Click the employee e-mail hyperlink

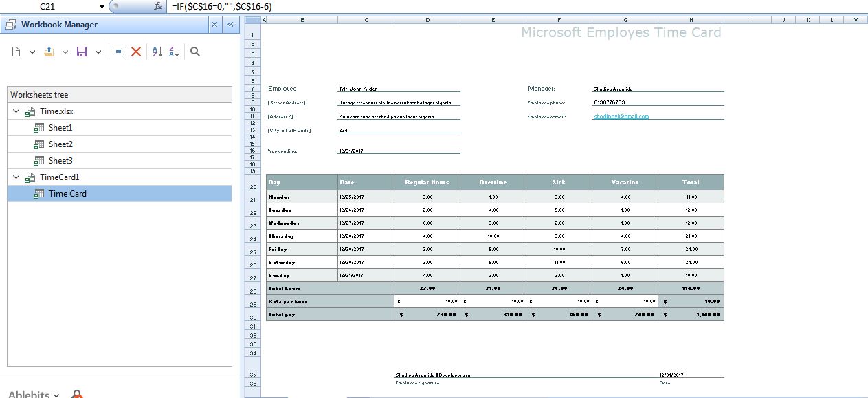click(x=621, y=116)
